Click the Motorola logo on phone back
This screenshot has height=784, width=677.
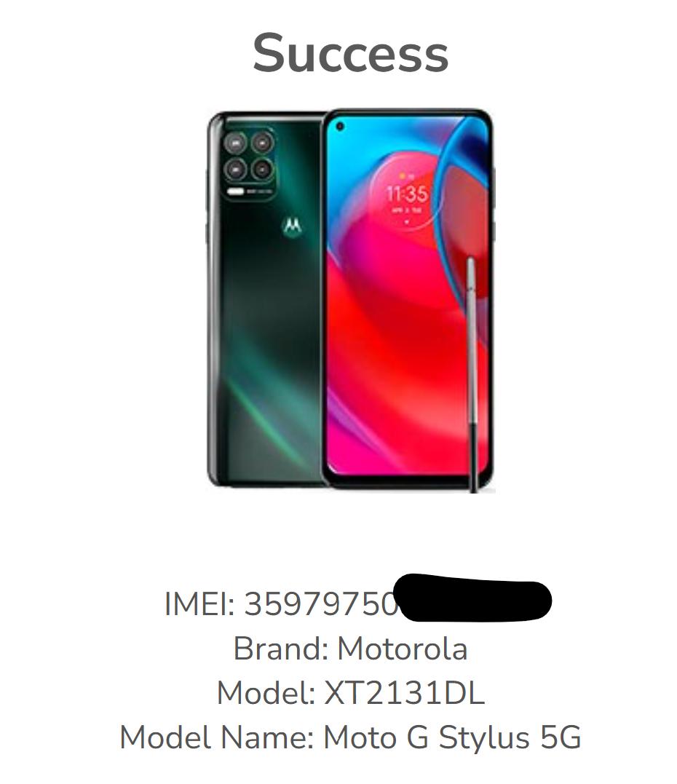tap(292, 226)
